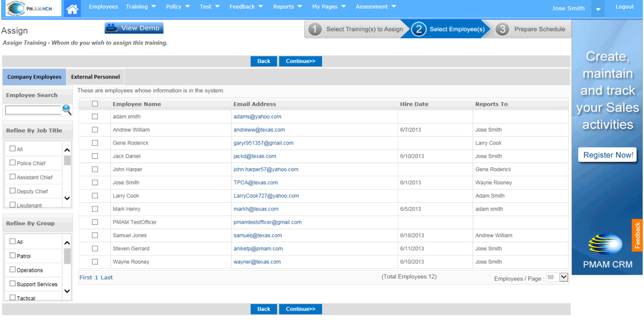
Task: Open the orange Feedback side tab
Action: pos(638,235)
